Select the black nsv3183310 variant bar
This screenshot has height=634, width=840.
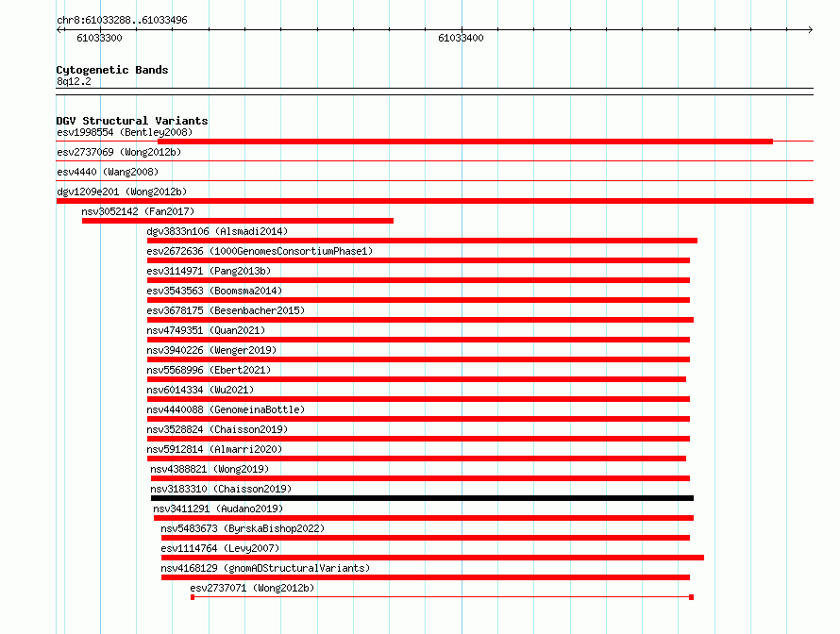pos(422,498)
